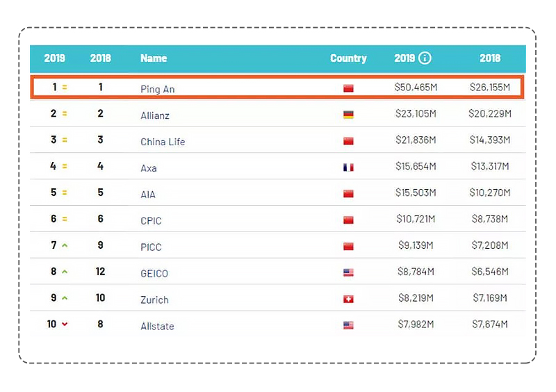This screenshot has width=556, height=392.
Task: Click the red down arrow beside rank 10
Action: (65, 324)
